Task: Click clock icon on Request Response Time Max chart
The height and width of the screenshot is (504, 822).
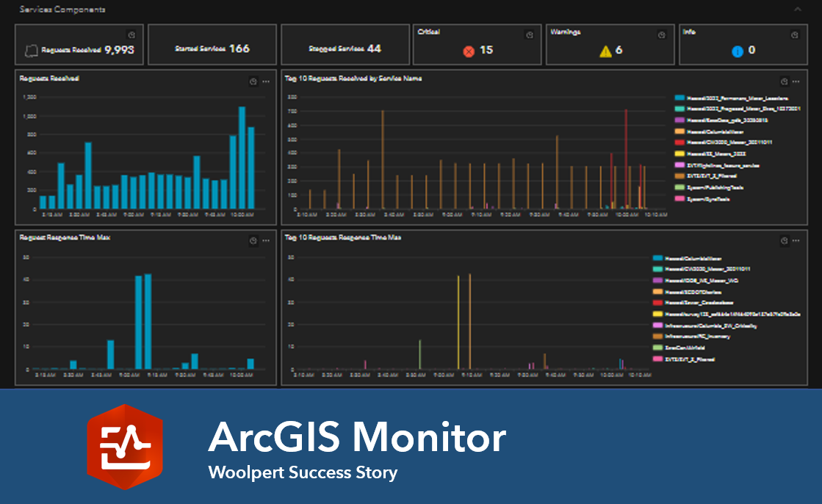Action: point(253,240)
